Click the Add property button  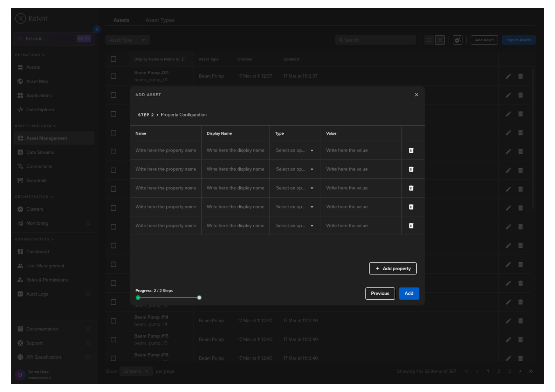coord(392,268)
